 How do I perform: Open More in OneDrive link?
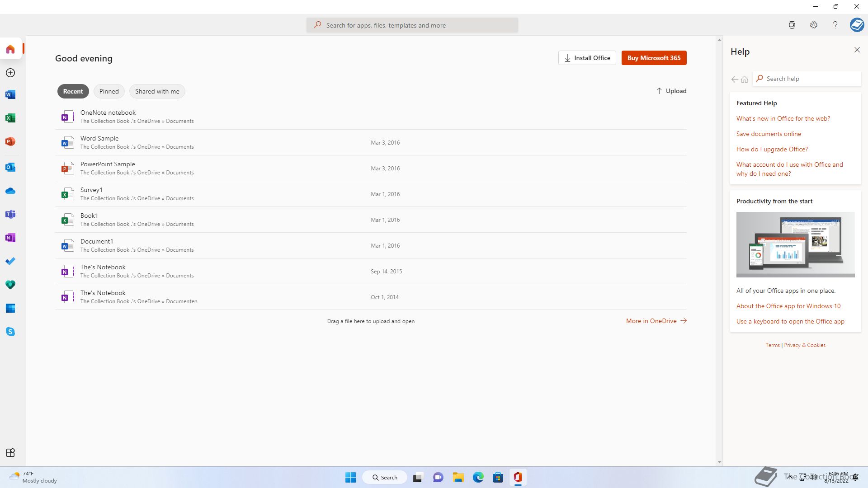tap(656, 321)
